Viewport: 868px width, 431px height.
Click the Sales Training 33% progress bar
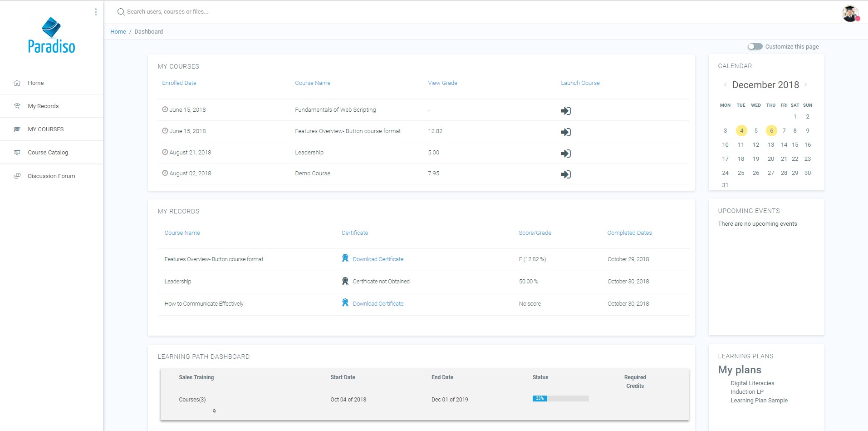560,398
